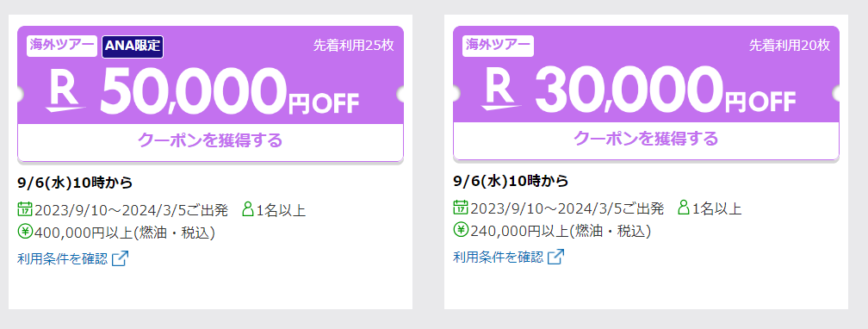Open 利用条件を確認 link for ANA限定 coupon
This screenshot has height=329, width=868.
point(63,258)
